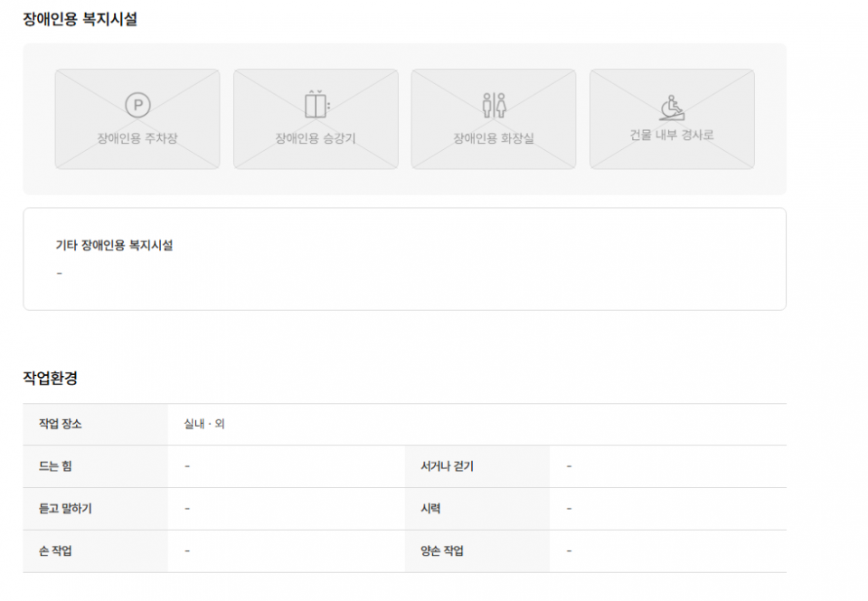Click the 실내 · 외 value cell
868x601 pixels.
[203, 424]
